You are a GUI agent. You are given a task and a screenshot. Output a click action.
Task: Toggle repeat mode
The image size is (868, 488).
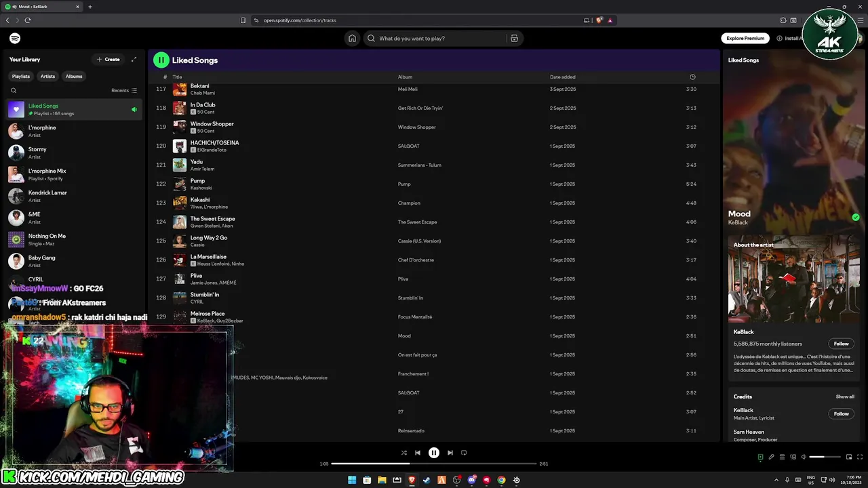pos(464,453)
